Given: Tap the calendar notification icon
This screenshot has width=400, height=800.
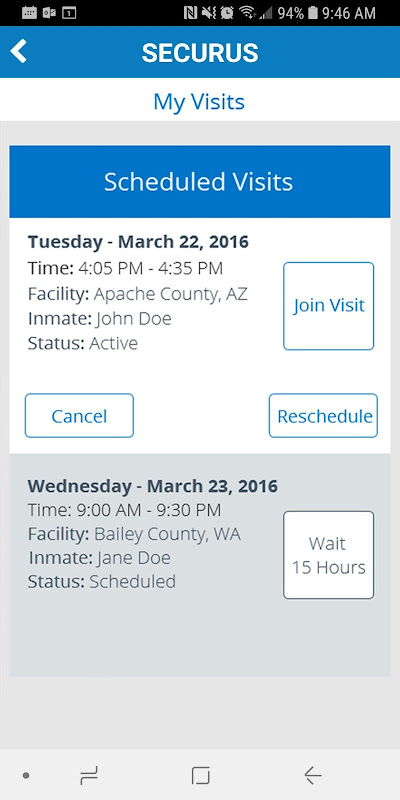Looking at the screenshot, I should click(30, 13).
